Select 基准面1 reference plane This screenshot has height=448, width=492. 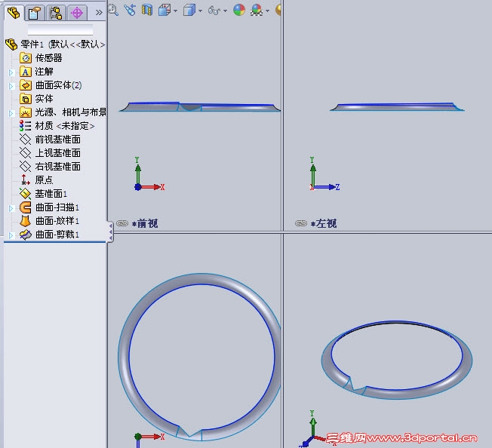(x=51, y=194)
